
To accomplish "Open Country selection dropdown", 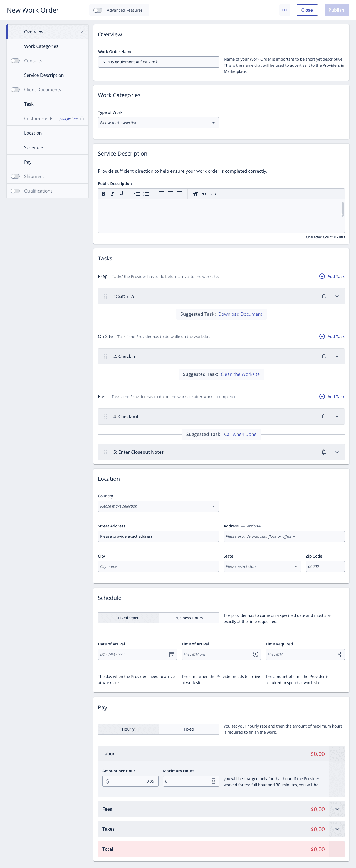I will pyautogui.click(x=158, y=506).
